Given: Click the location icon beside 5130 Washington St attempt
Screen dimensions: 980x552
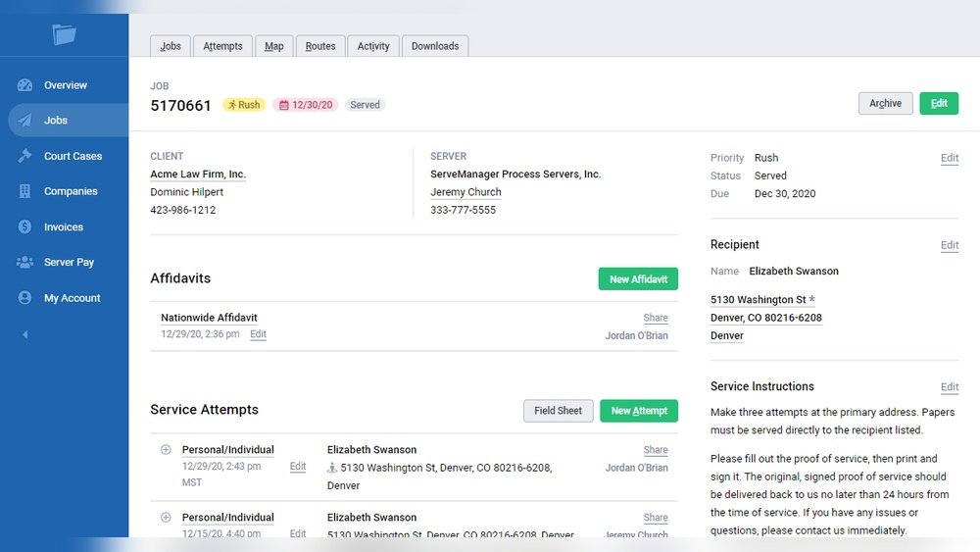Looking at the screenshot, I should point(332,468).
